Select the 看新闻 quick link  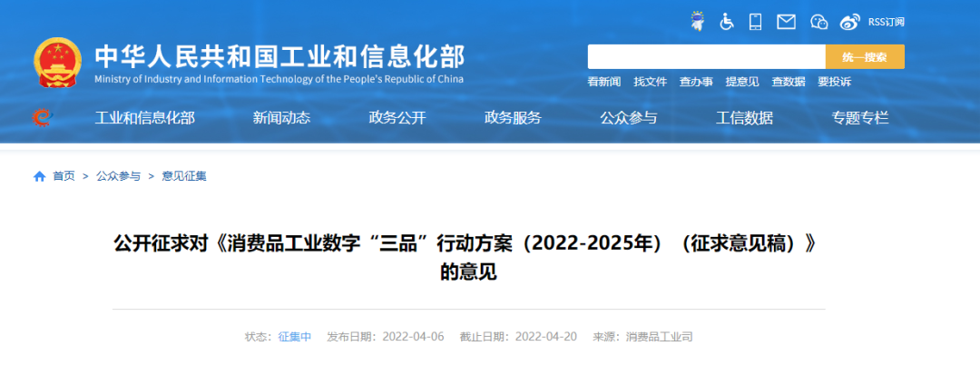pos(603,82)
